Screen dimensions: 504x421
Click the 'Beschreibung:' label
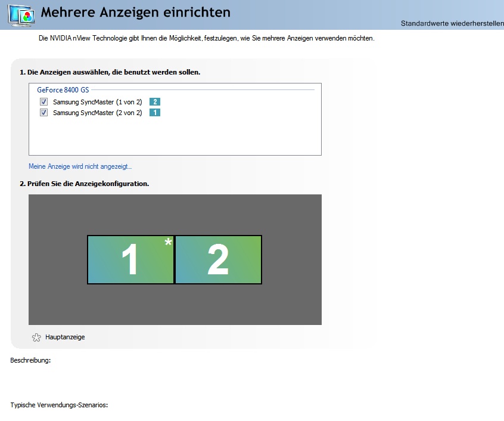(x=30, y=360)
